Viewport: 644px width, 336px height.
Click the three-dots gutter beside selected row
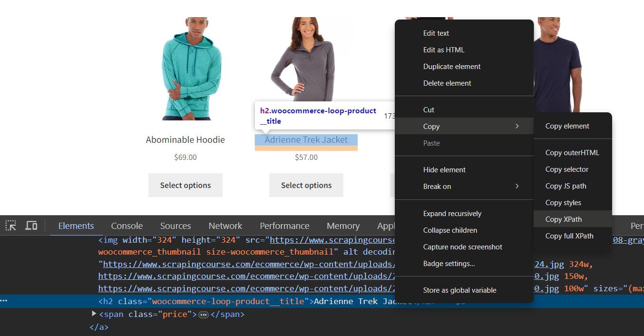(x=4, y=301)
